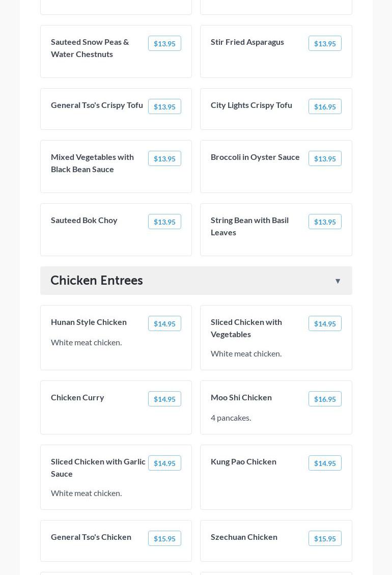Add Hunan Style Chicken using its price button
The width and height of the screenshot is (392, 575).
[x=164, y=324]
